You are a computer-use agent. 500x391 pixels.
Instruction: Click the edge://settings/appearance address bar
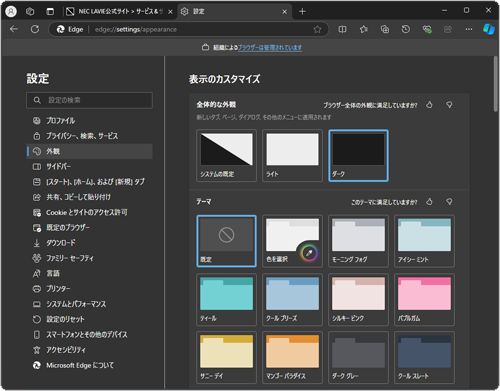coord(189,29)
